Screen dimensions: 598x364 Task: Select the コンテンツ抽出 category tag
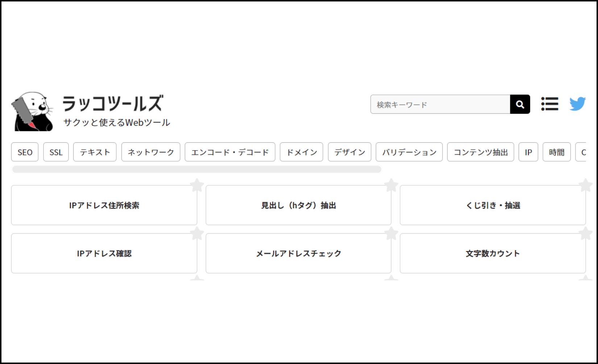(x=481, y=152)
